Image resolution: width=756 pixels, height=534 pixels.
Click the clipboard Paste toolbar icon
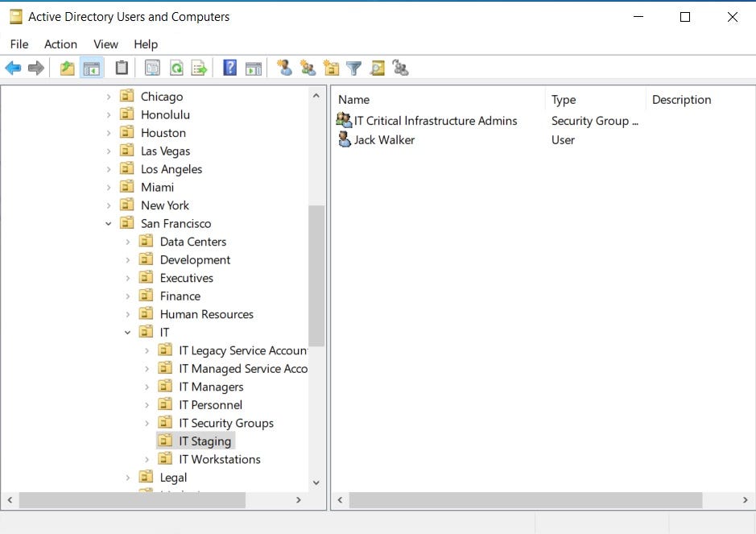(122, 68)
